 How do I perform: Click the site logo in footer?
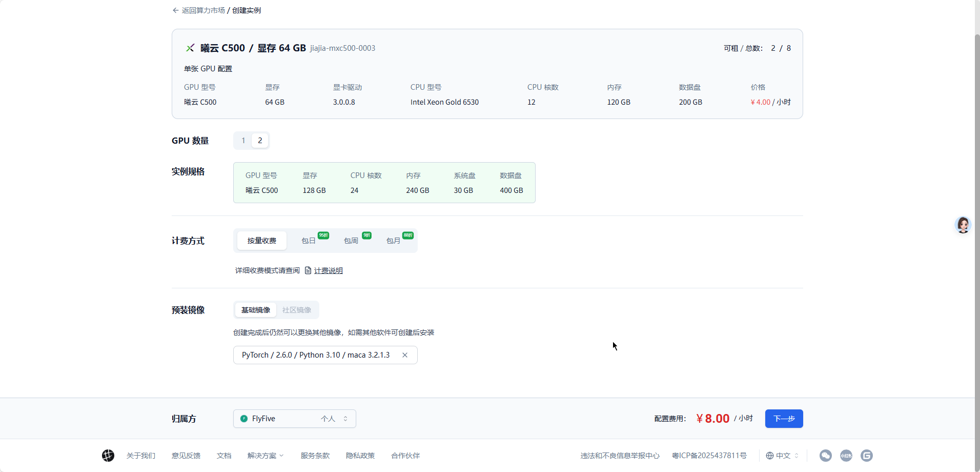[108, 456]
